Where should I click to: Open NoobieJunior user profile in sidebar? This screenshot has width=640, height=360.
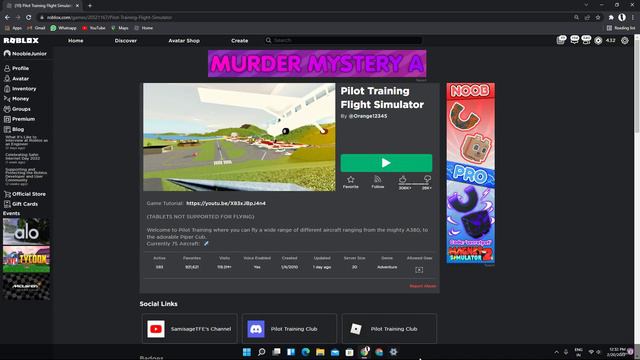coord(25,53)
